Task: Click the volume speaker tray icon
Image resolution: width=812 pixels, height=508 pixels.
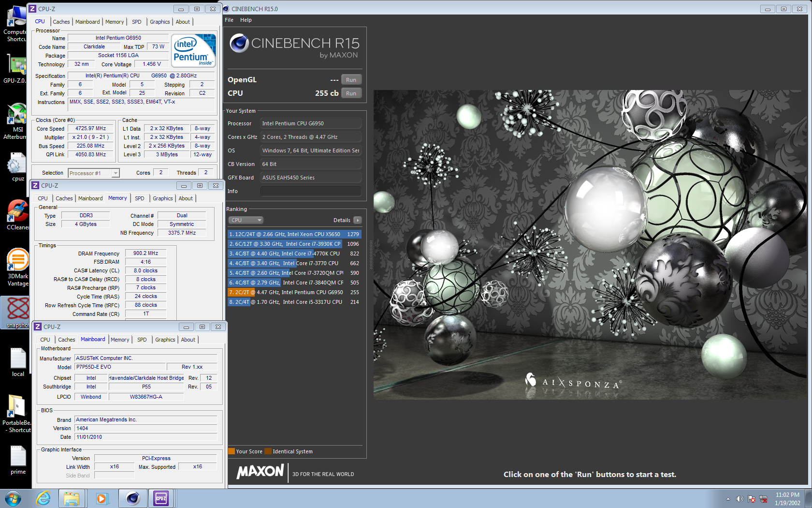Action: pyautogui.click(x=739, y=499)
